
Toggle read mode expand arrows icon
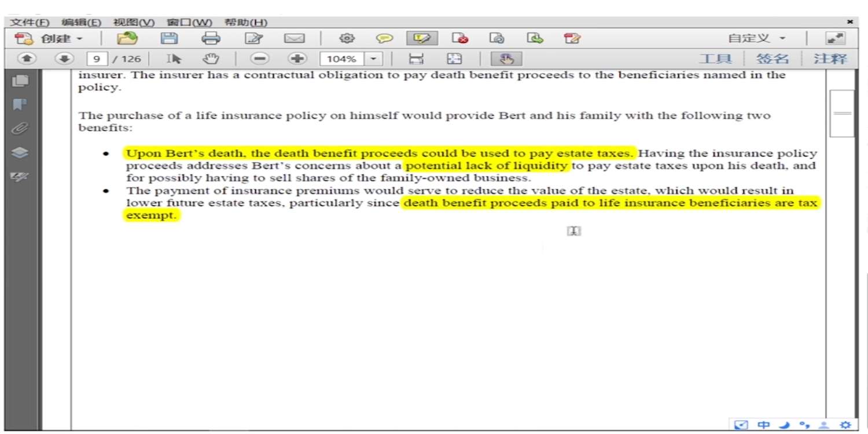[836, 39]
